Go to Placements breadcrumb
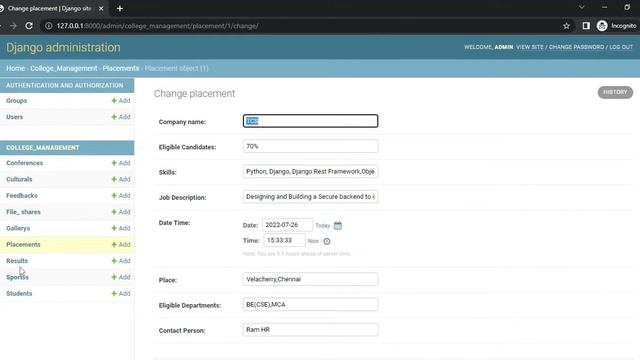Screen dimensions: 640x360 click(x=121, y=68)
